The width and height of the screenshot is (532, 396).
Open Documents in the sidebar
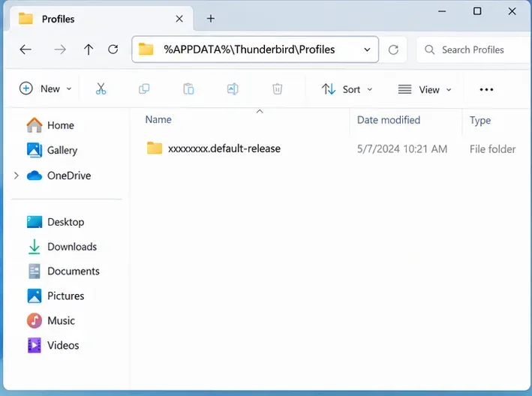pos(63,271)
